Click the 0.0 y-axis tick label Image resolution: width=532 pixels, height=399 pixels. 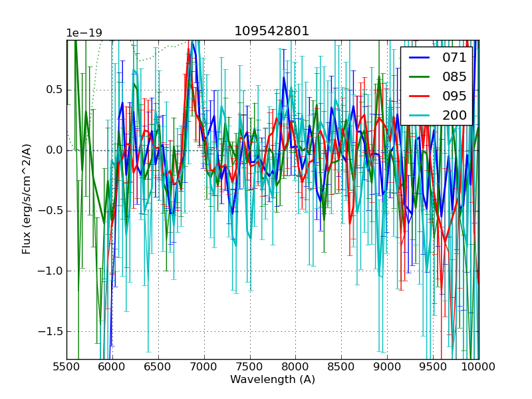pos(53,150)
